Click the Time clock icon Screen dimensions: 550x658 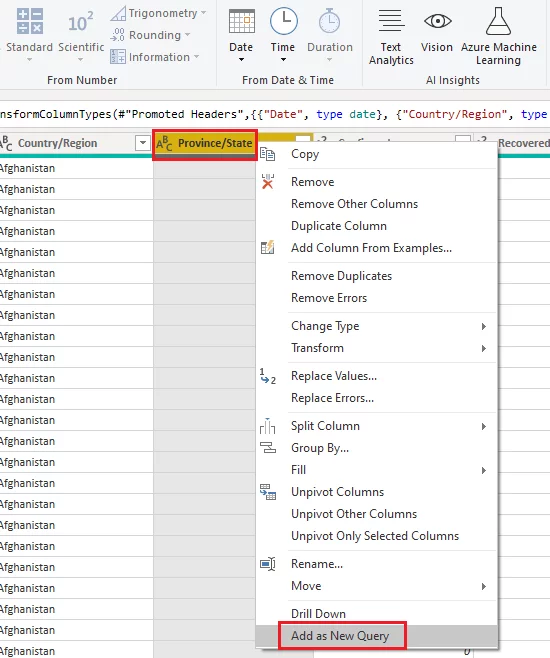[284, 21]
